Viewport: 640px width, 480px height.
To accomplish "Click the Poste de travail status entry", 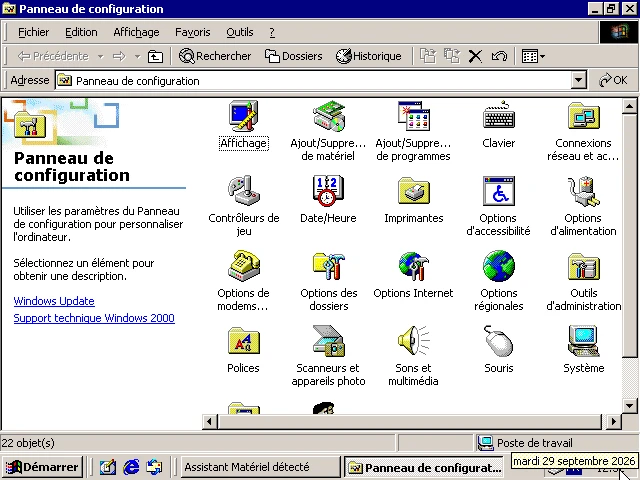I will click(x=526, y=443).
